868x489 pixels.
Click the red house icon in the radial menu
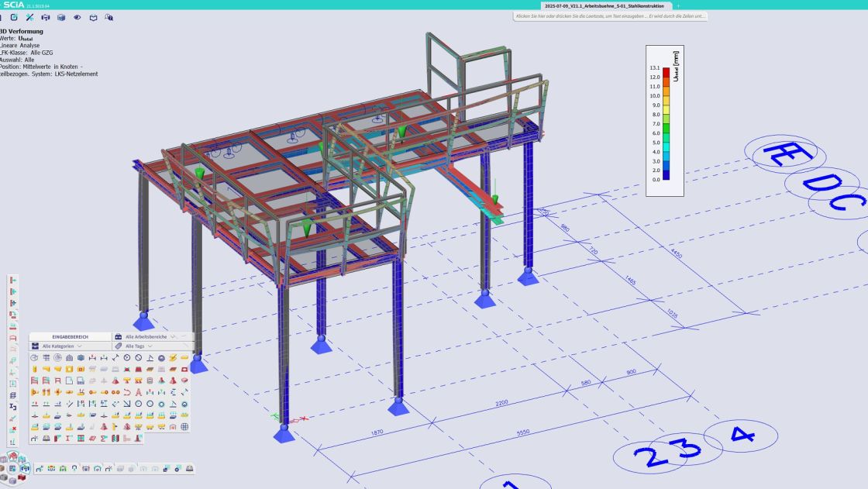pyautogui.click(x=13, y=456)
